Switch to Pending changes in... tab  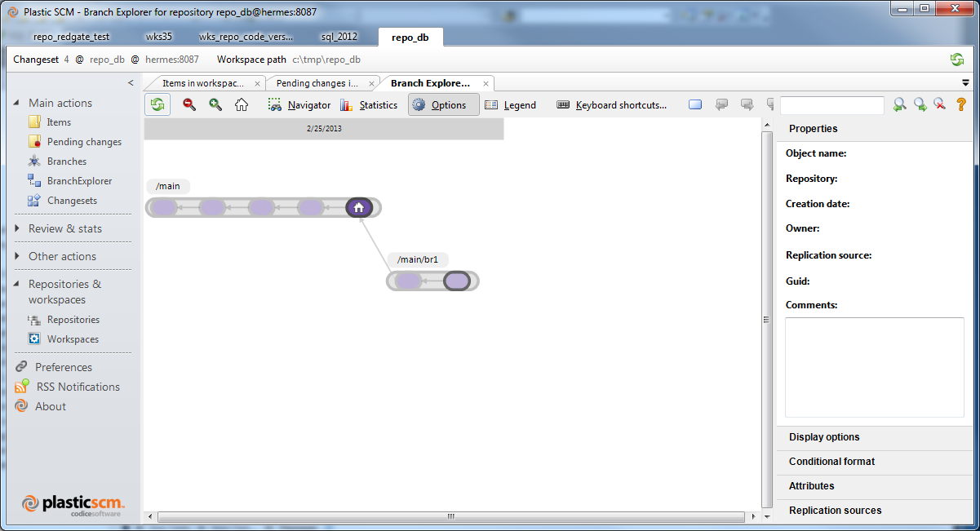[x=317, y=83]
